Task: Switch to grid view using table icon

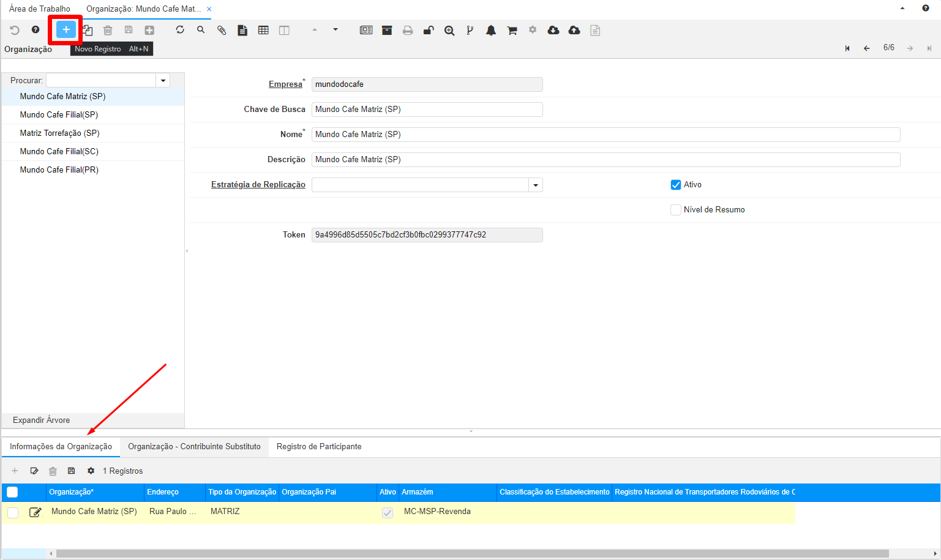Action: point(263,30)
